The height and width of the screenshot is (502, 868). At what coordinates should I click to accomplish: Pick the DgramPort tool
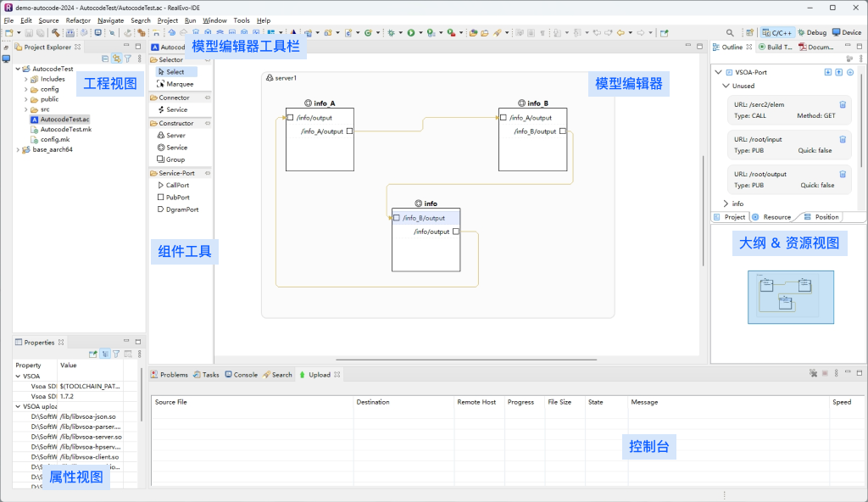click(x=178, y=209)
